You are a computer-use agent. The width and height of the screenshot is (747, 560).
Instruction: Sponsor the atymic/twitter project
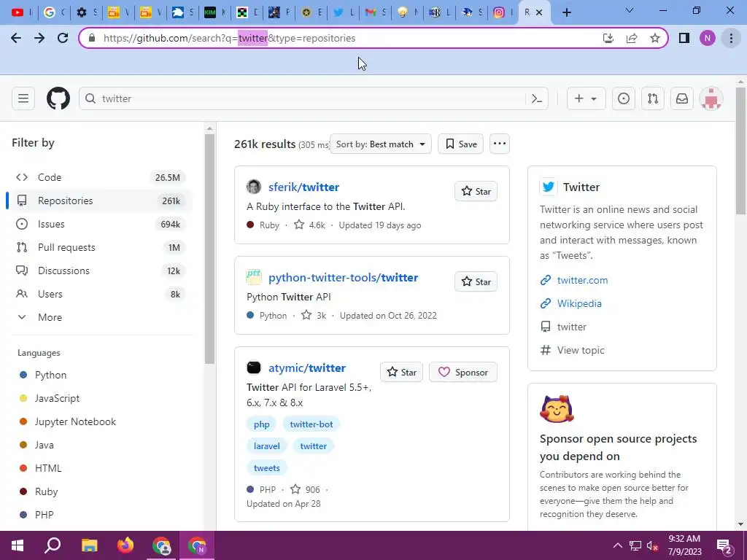[463, 373]
